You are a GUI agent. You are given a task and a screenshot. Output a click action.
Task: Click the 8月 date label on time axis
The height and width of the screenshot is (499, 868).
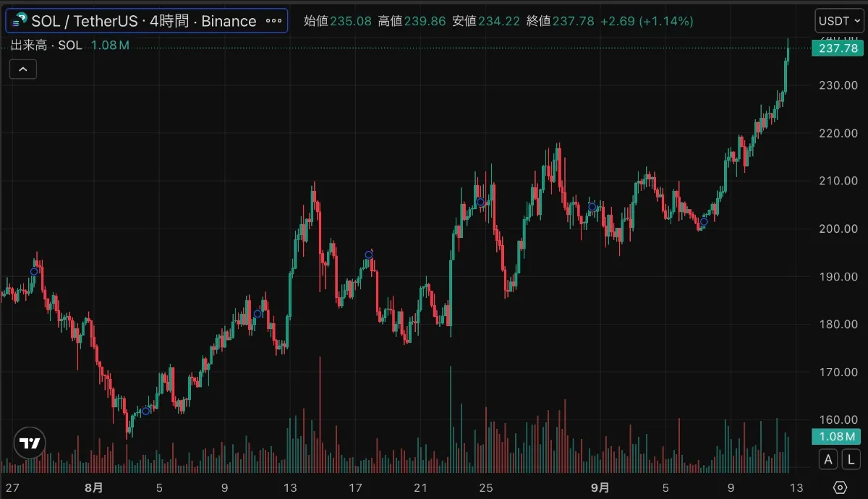pyautogui.click(x=93, y=487)
